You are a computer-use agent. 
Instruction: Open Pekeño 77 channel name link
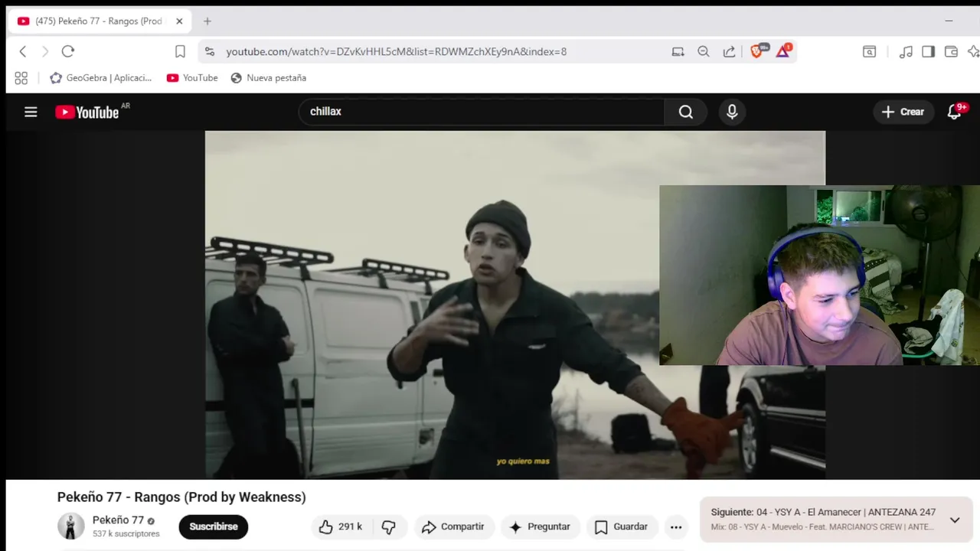118,520
